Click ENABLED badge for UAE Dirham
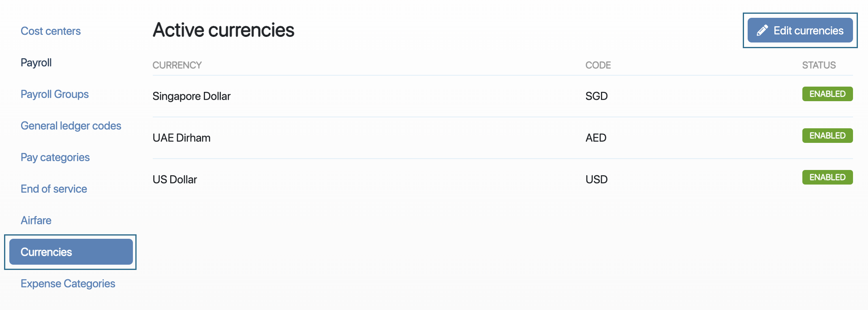 point(827,136)
